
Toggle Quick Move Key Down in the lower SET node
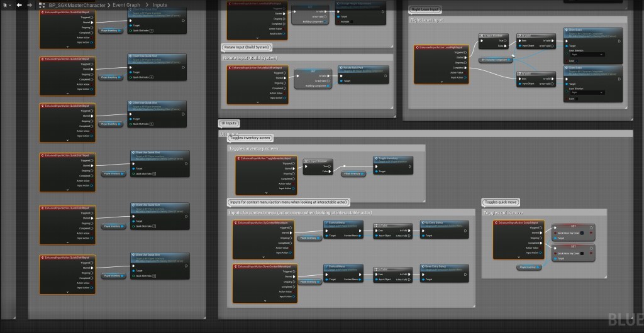[x=582, y=253]
